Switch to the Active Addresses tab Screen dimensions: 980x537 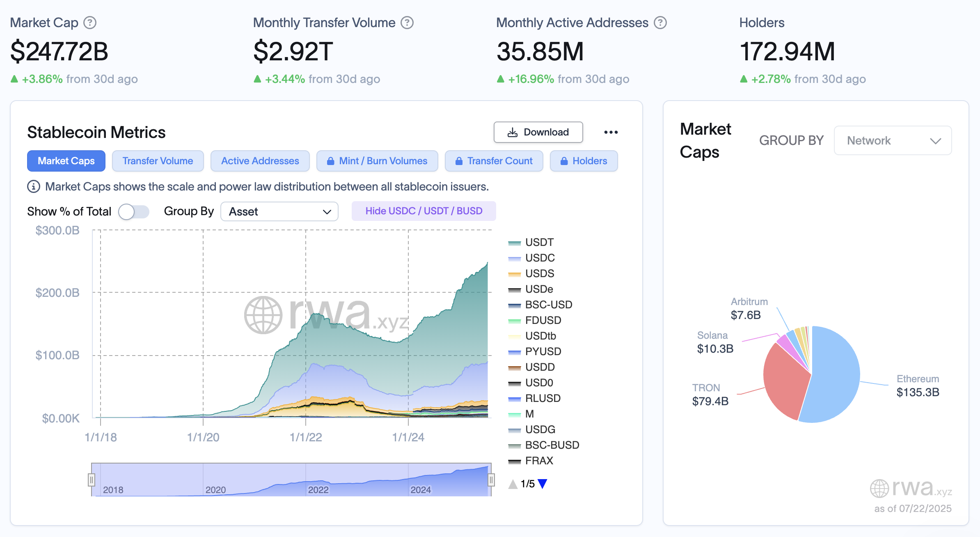coord(260,161)
